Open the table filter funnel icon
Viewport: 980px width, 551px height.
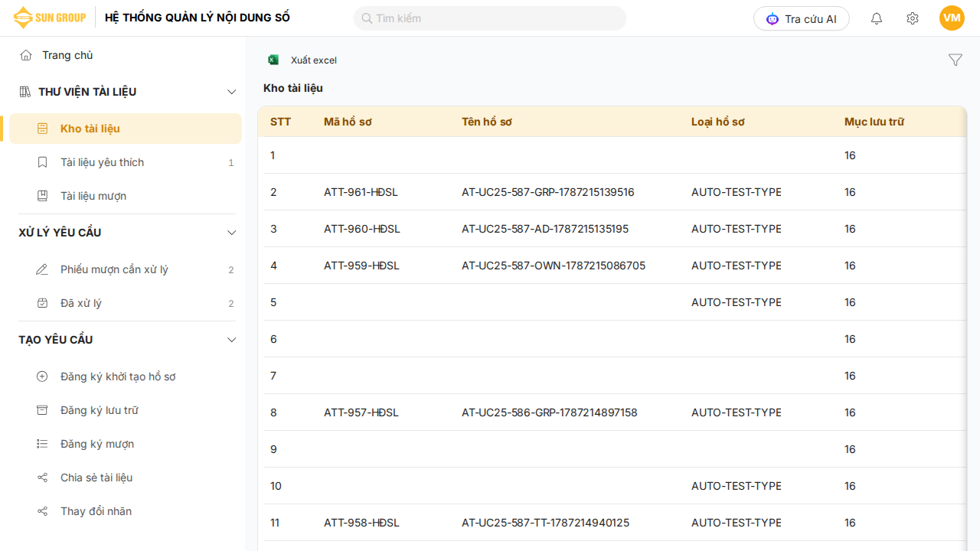[x=955, y=60]
